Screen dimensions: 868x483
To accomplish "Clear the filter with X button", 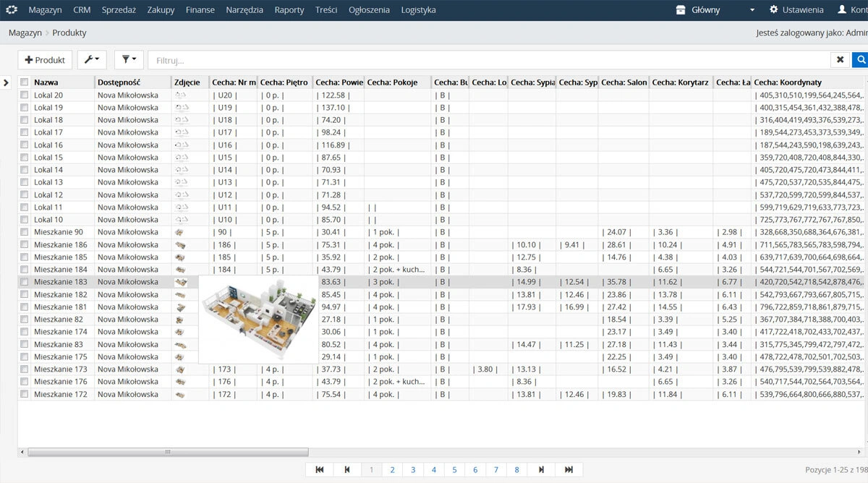I will coord(840,60).
